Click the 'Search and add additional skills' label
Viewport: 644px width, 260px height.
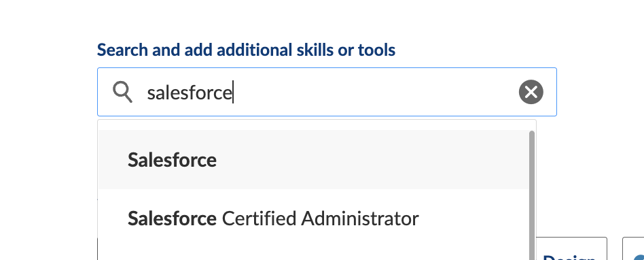point(246,50)
